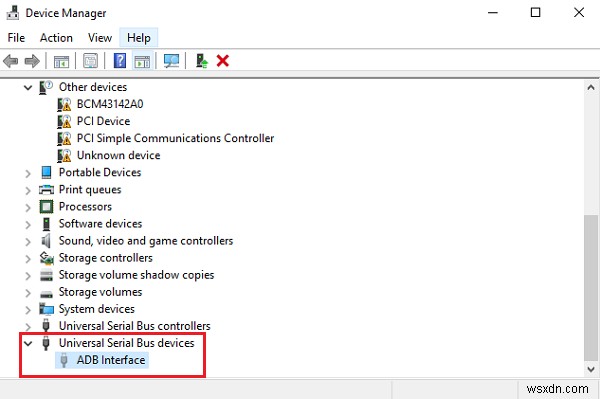Click the scrollbar up arrow

click(591, 88)
